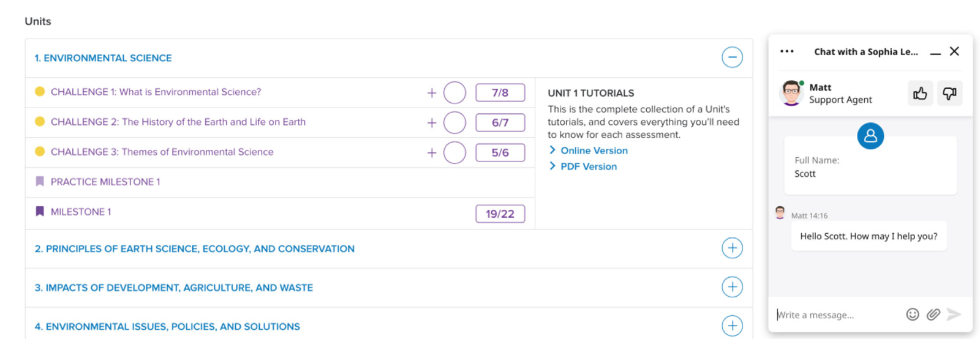Viewport: 980px width, 339px height.
Task: Click the Write a message input field
Action: coord(838,315)
